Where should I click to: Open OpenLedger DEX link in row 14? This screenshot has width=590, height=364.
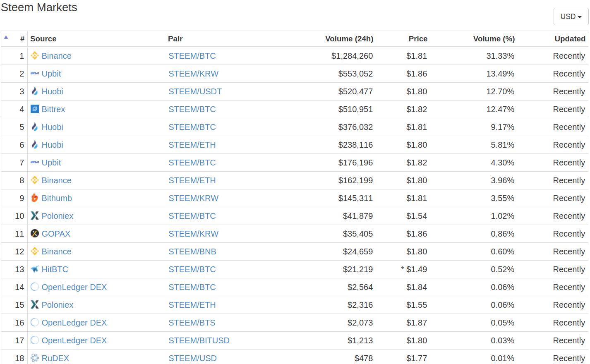click(x=74, y=287)
